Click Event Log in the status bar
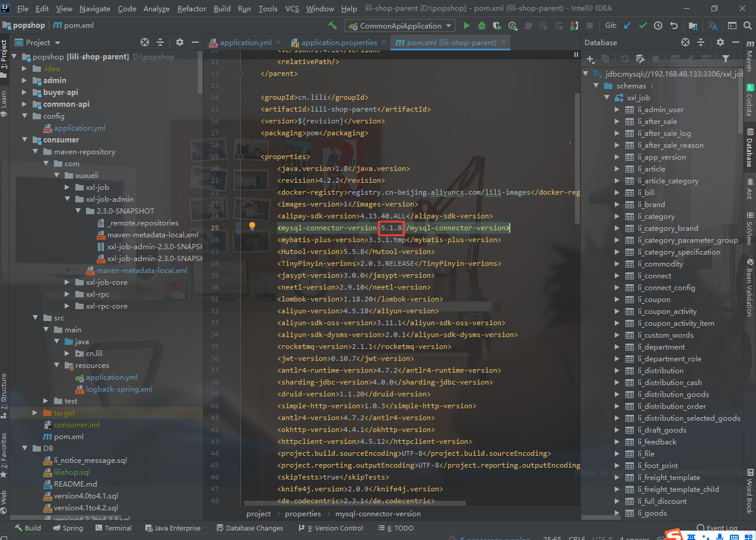Image resolution: width=756 pixels, height=540 pixels. (723, 528)
